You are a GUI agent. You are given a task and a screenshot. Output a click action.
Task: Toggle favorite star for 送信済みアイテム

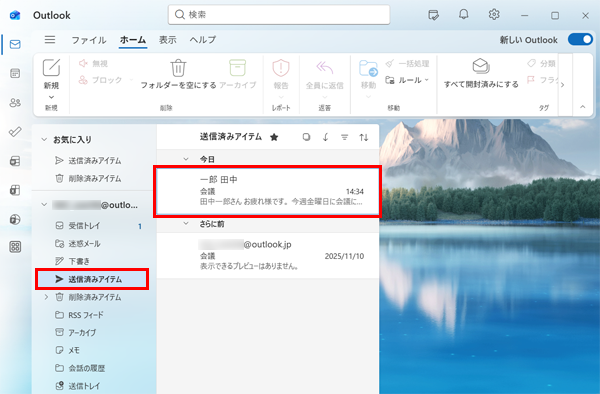(274, 137)
